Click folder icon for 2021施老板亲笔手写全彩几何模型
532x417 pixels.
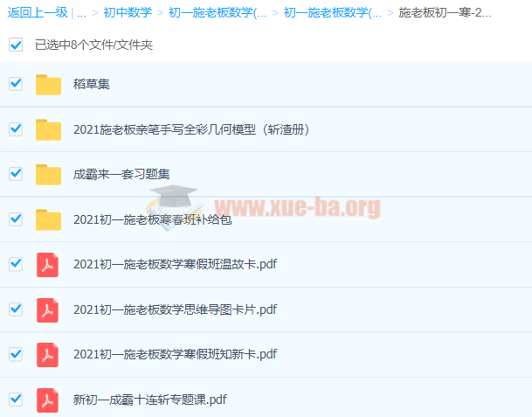pyautogui.click(x=48, y=130)
